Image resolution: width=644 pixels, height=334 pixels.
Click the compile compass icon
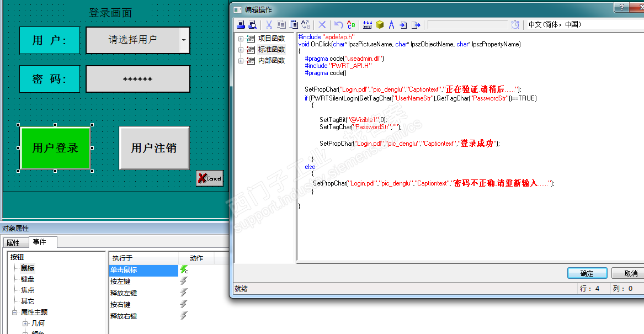[391, 25]
